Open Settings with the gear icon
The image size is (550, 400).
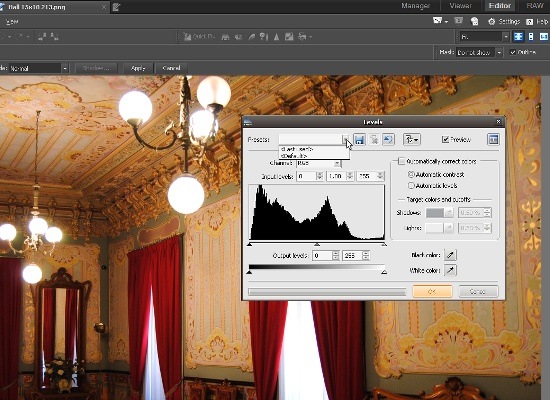pos(503,21)
